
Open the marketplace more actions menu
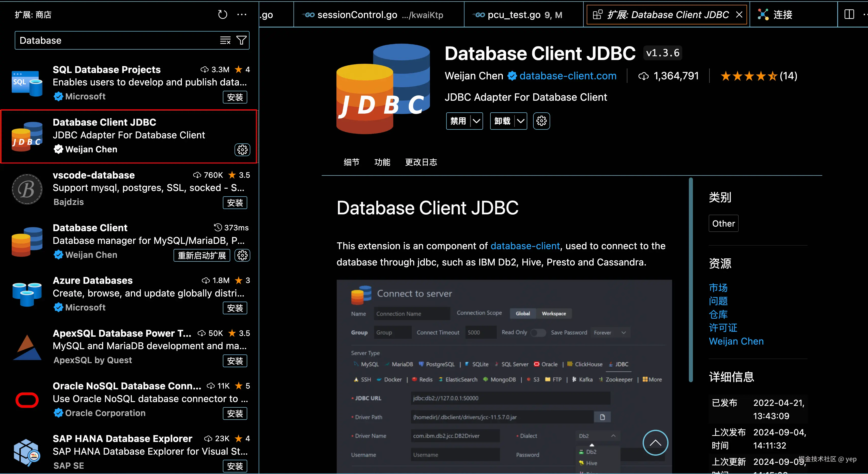(242, 14)
